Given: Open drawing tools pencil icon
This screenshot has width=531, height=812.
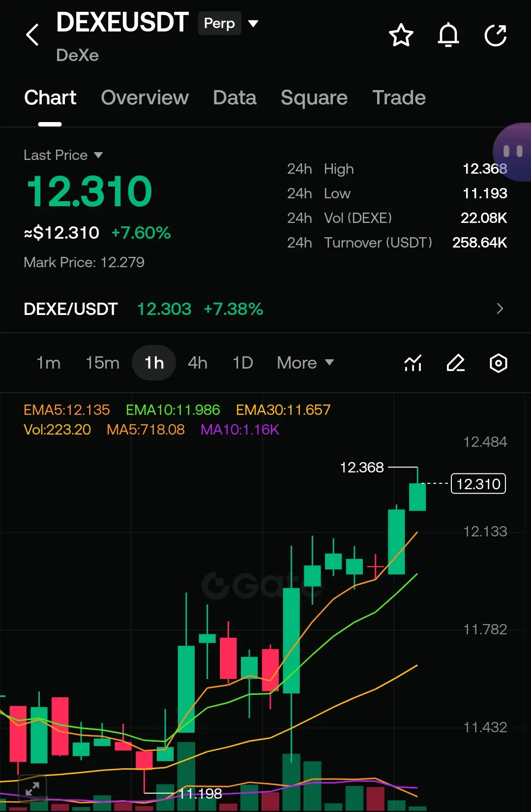Looking at the screenshot, I should [456, 363].
